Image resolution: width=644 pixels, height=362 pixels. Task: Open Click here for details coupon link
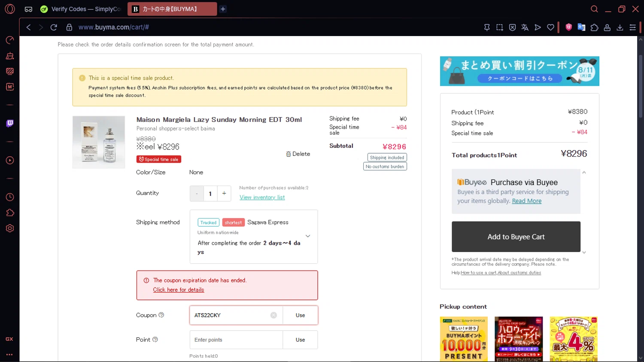click(179, 290)
